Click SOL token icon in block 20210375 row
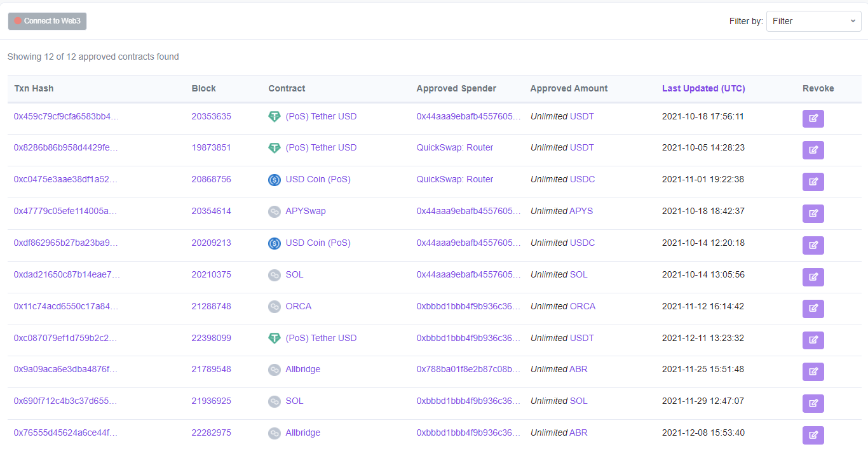868x449 pixels. click(x=275, y=275)
